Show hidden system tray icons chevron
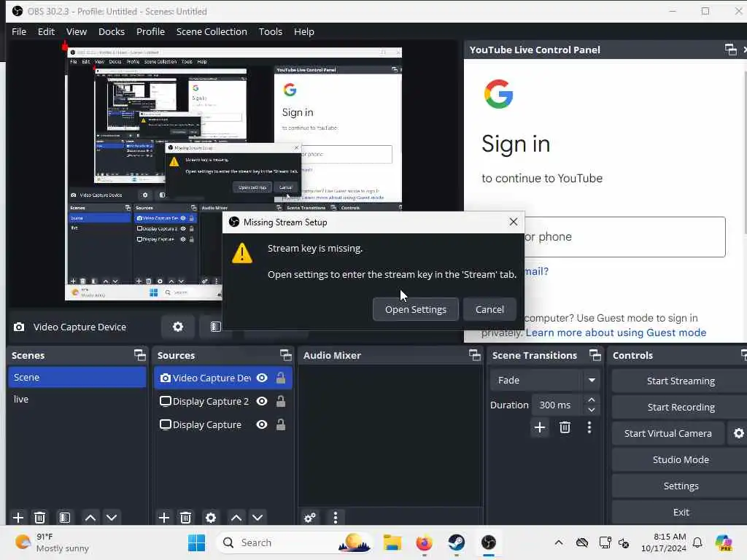 [559, 542]
